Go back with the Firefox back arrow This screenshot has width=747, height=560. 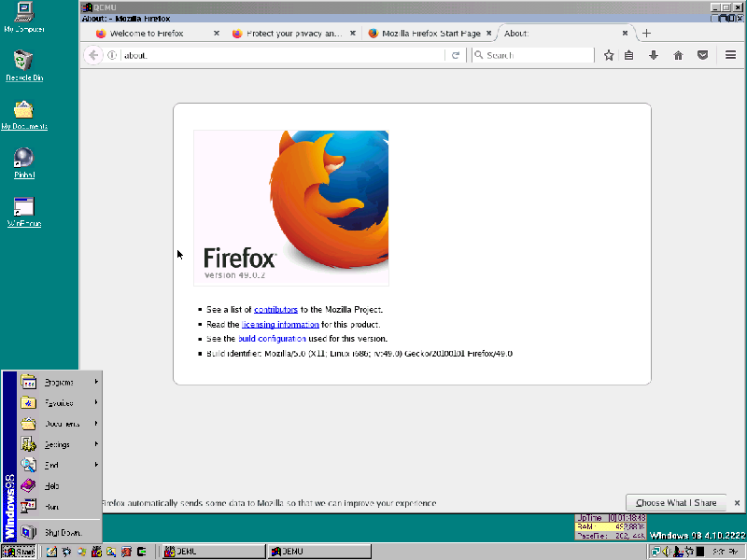[x=93, y=55]
